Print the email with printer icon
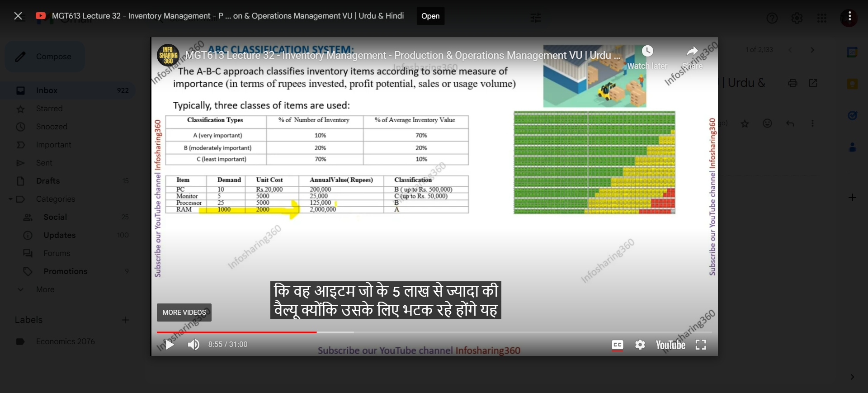This screenshot has width=868, height=393. pyautogui.click(x=793, y=83)
